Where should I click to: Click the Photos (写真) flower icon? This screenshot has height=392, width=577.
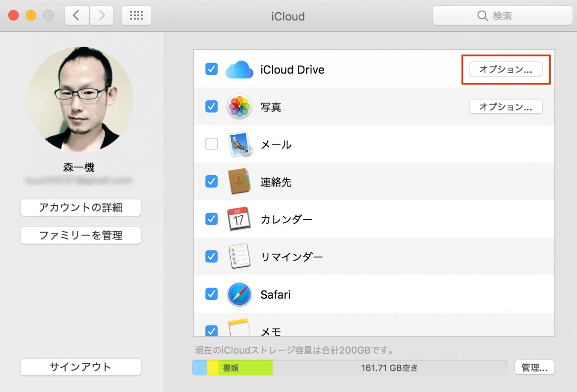click(x=239, y=107)
